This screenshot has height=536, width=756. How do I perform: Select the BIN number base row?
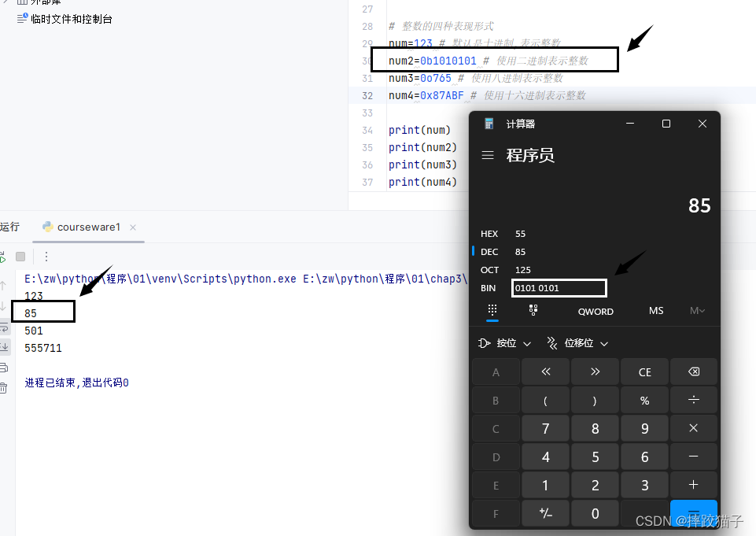tap(595, 288)
